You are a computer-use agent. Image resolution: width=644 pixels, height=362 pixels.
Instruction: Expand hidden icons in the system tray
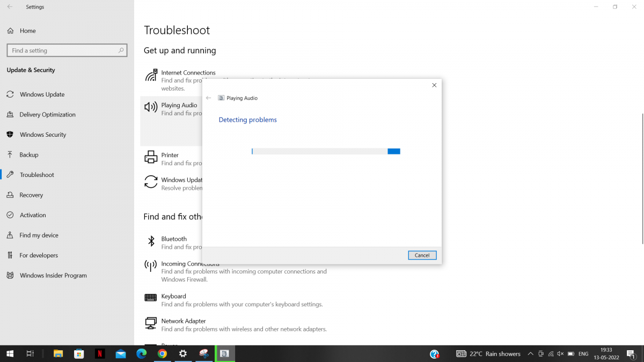(530, 354)
